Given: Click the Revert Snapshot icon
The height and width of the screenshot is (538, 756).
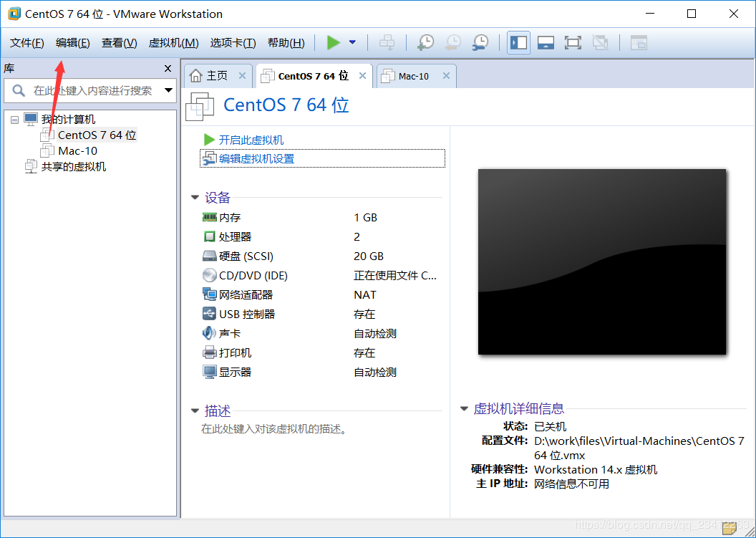Looking at the screenshot, I should coord(452,42).
